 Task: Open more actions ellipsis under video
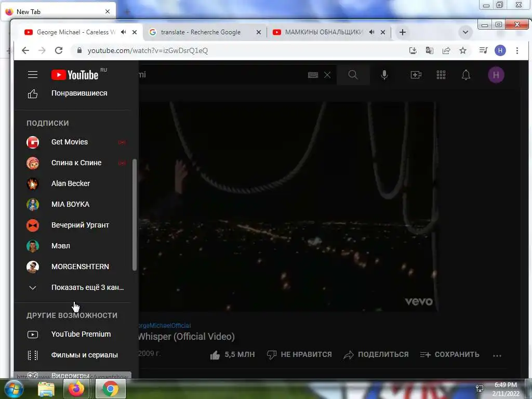tap(497, 355)
